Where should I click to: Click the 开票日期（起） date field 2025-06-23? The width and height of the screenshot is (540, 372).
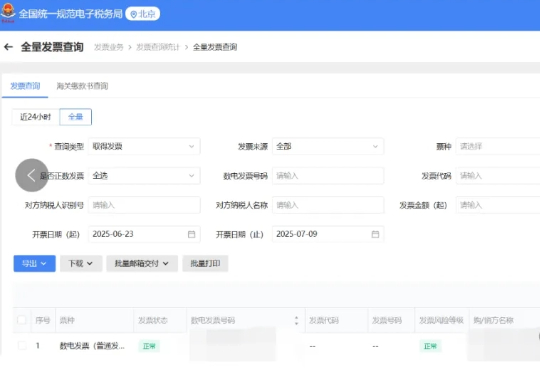144,234
